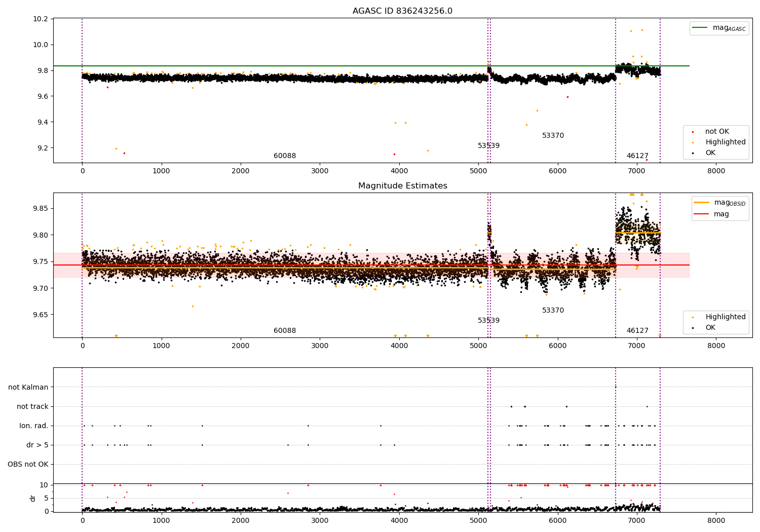
Task: Click y-axis tick 10.0 in AGASC ID plot
Action: pos(41,45)
